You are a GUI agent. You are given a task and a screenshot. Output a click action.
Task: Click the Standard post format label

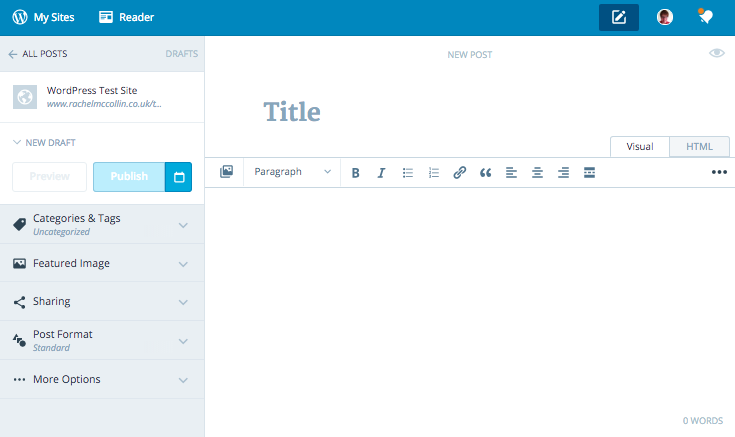pos(52,347)
